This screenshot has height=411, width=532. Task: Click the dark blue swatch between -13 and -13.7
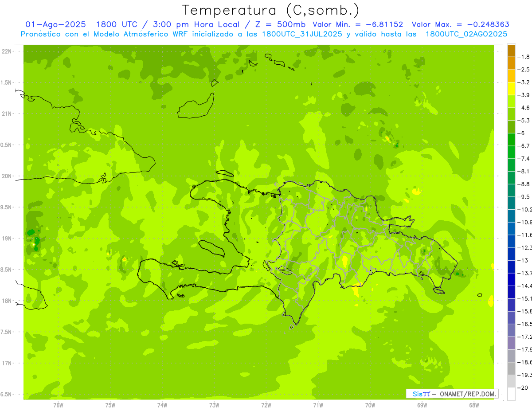pos(511,267)
